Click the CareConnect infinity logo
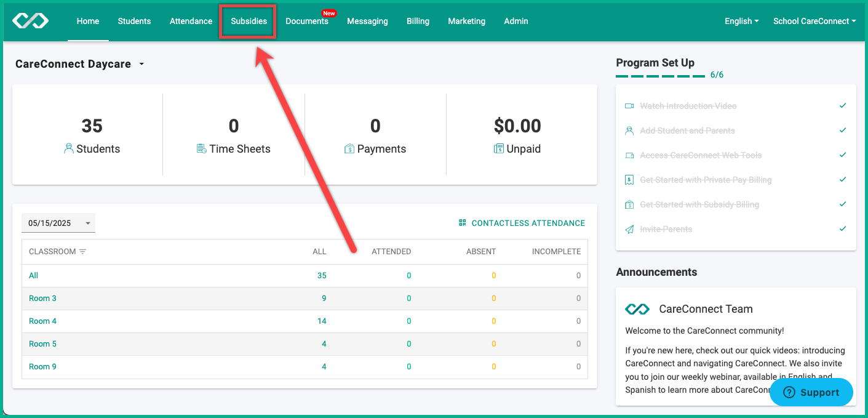The width and height of the screenshot is (868, 418). pyautogui.click(x=31, y=21)
